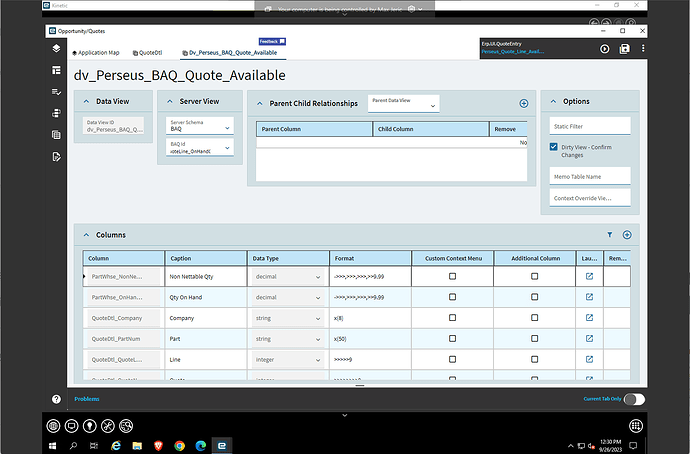Check Additional Column for Company row
The image size is (690, 454).
click(535, 318)
